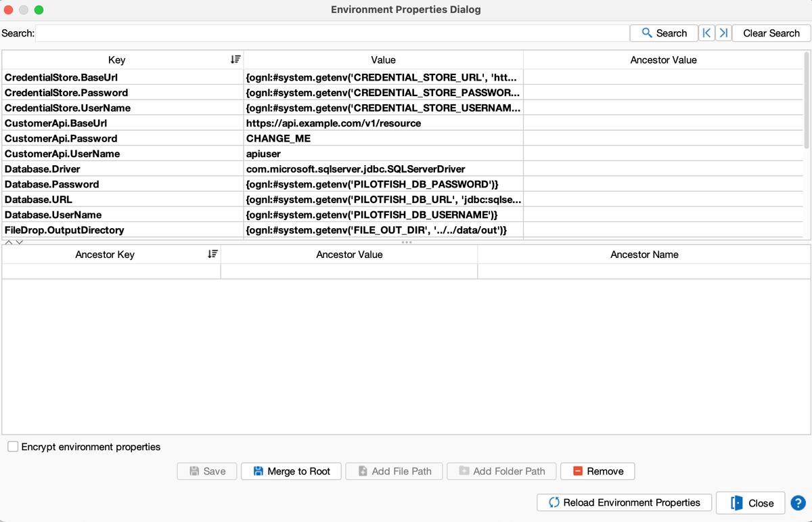Click the disabled Save button
Screen dimensions: 812x522
(206, 471)
